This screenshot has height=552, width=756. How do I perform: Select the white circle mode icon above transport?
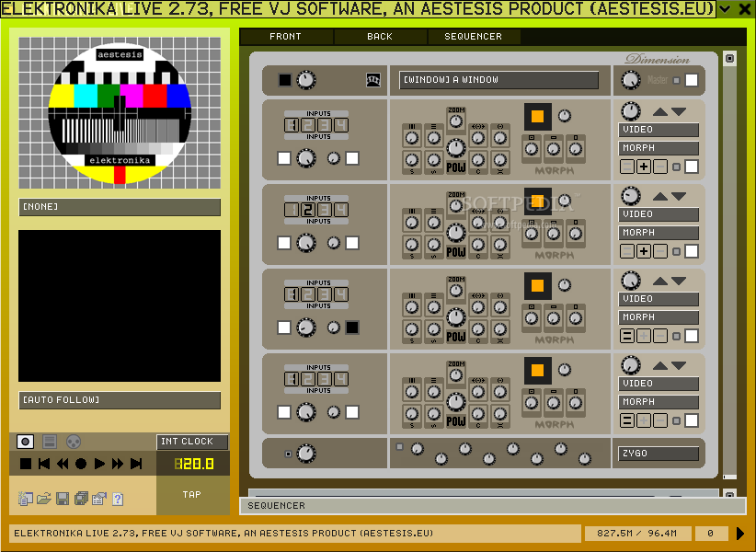(25, 441)
